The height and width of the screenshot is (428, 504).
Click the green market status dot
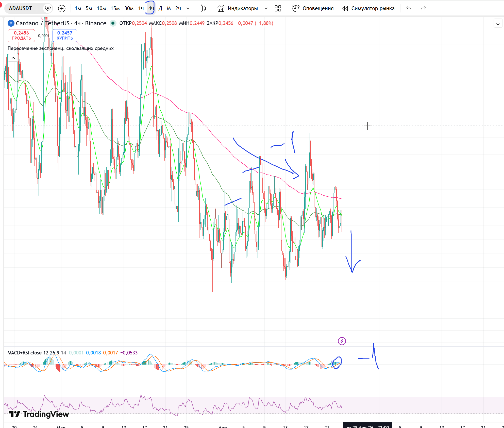(x=113, y=23)
